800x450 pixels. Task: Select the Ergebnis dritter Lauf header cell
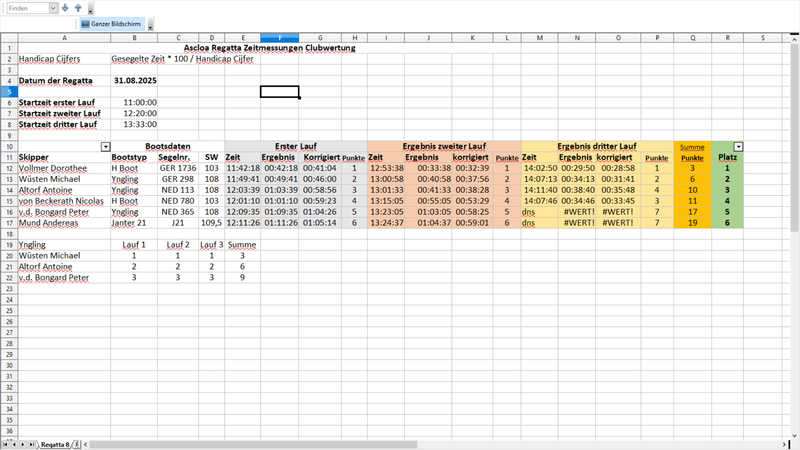coord(597,146)
